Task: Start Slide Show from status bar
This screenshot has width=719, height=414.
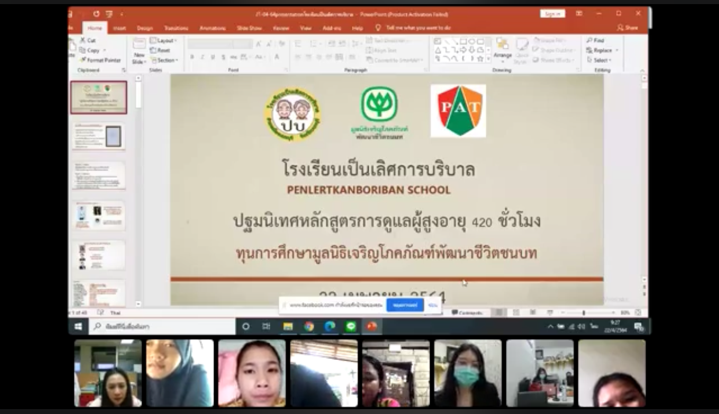Action: coord(550,313)
